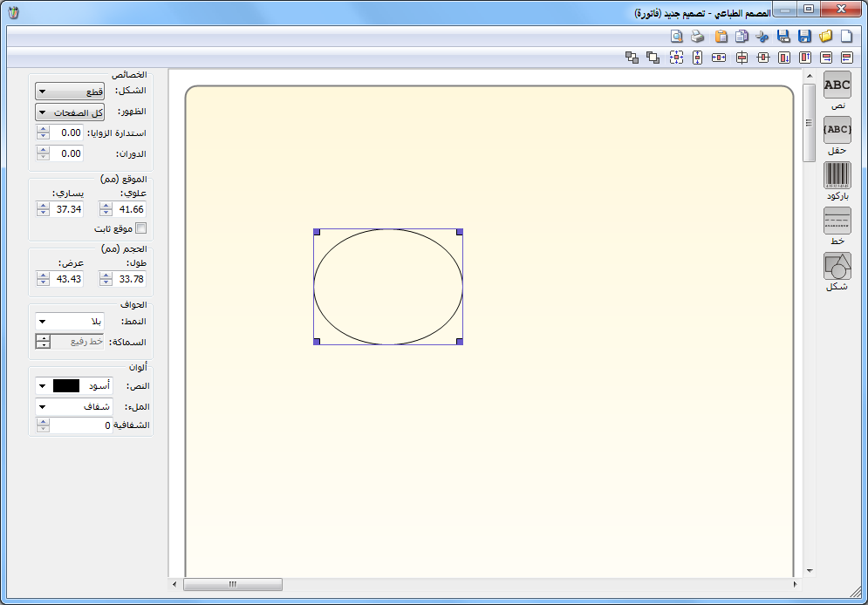Viewport: 868px width, 605px height.
Task: Increase the علوي top position spinner
Action: (x=106, y=206)
